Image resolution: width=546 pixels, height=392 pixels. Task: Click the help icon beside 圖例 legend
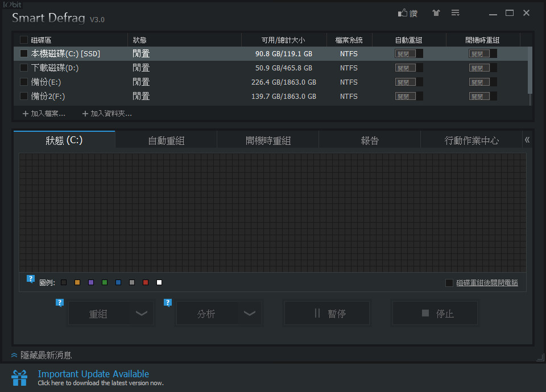click(x=31, y=279)
